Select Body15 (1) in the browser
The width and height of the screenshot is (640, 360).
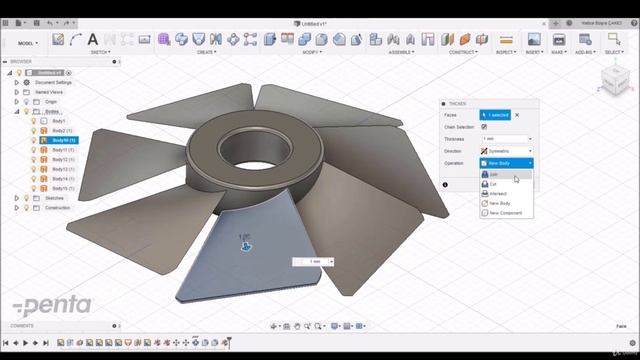[63, 189]
